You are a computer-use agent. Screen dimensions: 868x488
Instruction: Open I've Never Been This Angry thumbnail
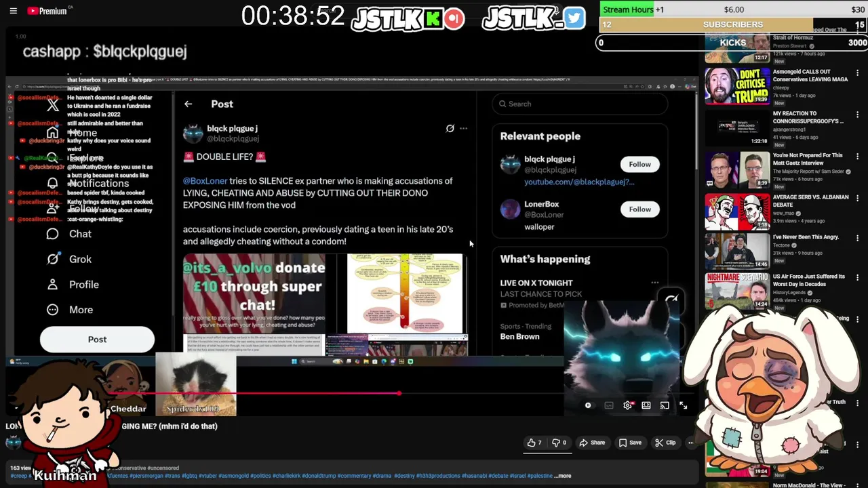tap(736, 251)
